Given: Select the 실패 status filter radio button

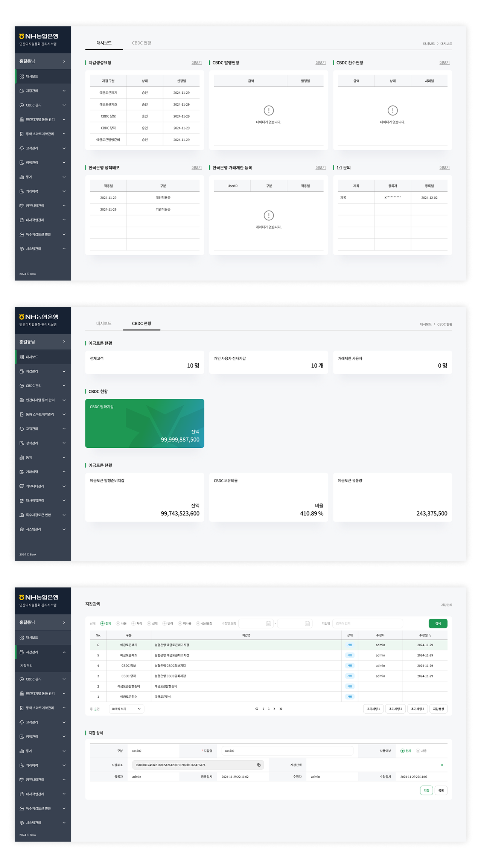Looking at the screenshot, I should pyautogui.click(x=149, y=624).
